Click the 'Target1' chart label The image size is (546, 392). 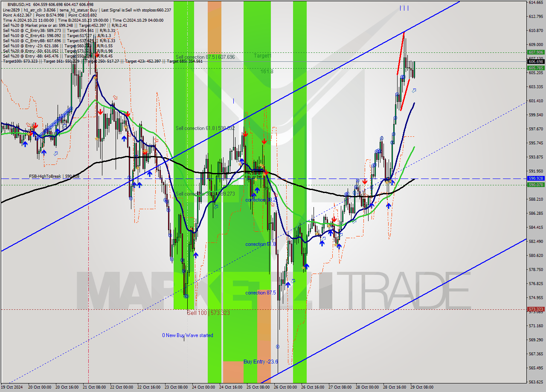[262, 55]
